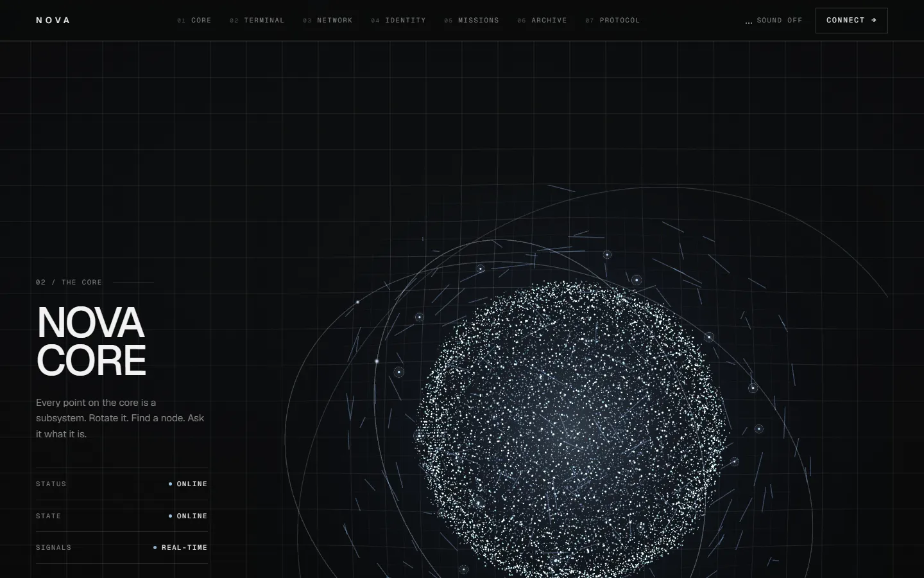Viewport: 924px width, 578px height.
Task: Select the 05 Missions nav item
Action: 472,21
